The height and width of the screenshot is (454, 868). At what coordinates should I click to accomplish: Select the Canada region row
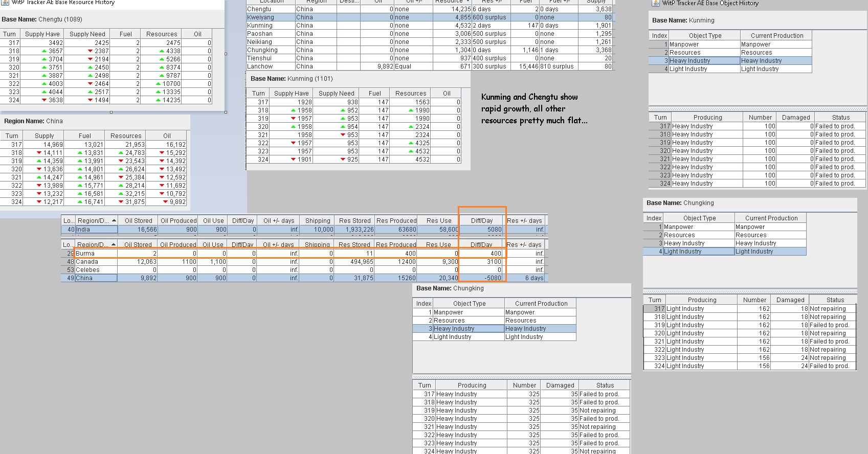coord(304,262)
